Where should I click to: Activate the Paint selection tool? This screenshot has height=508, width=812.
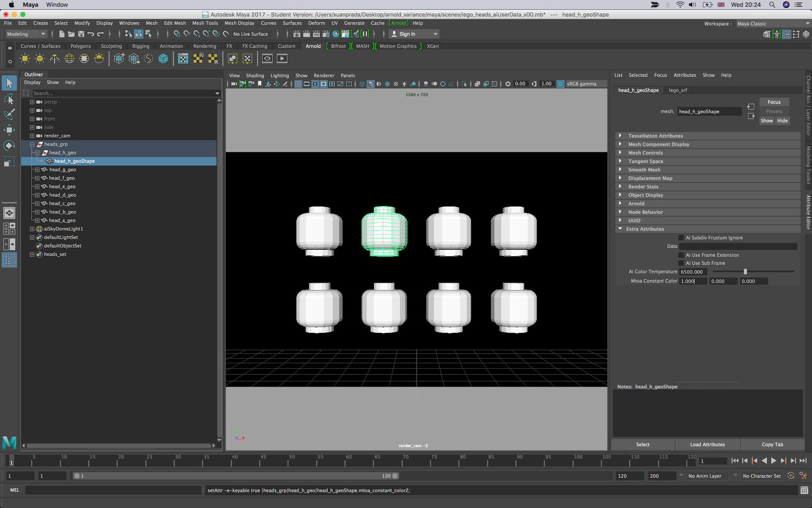pyautogui.click(x=9, y=114)
